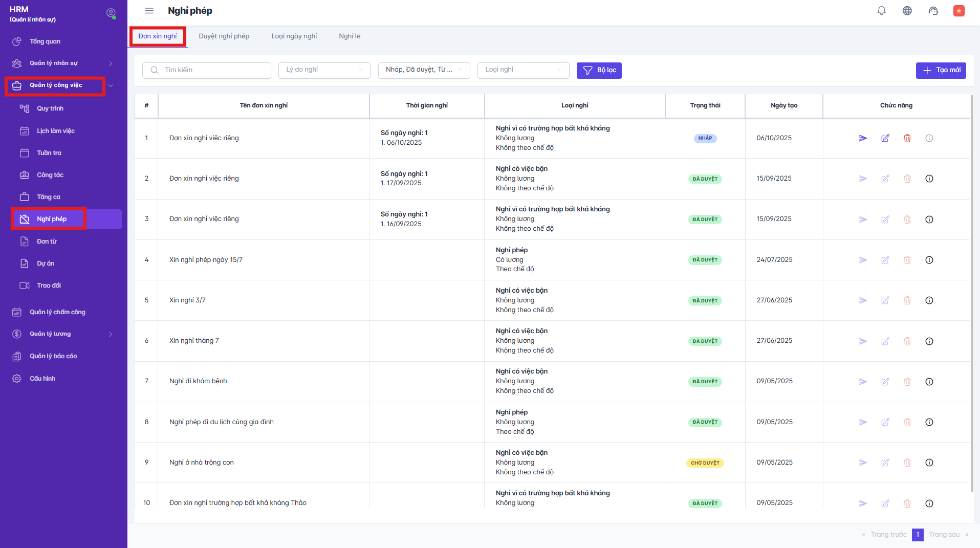This screenshot has width=980, height=548.
Task: Click the edit pencil icon in row 1
Action: pos(885,138)
